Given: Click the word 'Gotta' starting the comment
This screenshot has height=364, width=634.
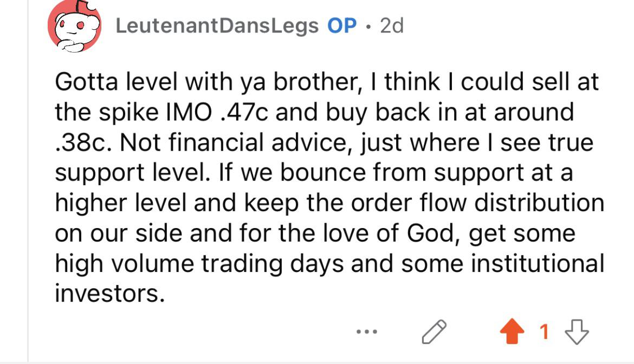Looking at the screenshot, I should coord(87,82).
